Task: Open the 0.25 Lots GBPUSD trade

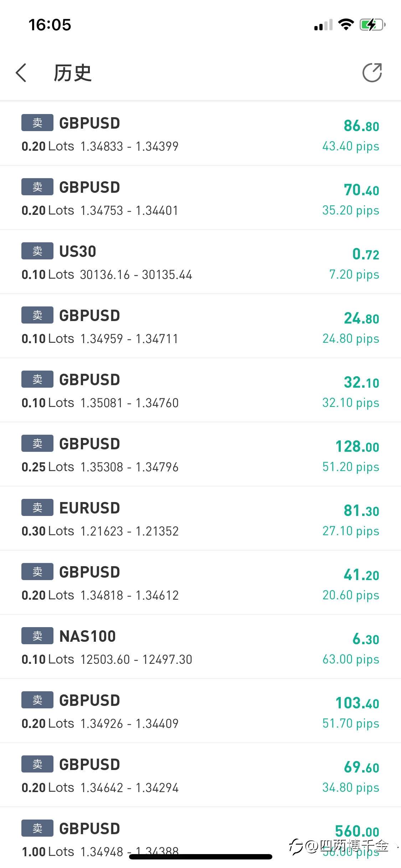Action: click(x=200, y=455)
